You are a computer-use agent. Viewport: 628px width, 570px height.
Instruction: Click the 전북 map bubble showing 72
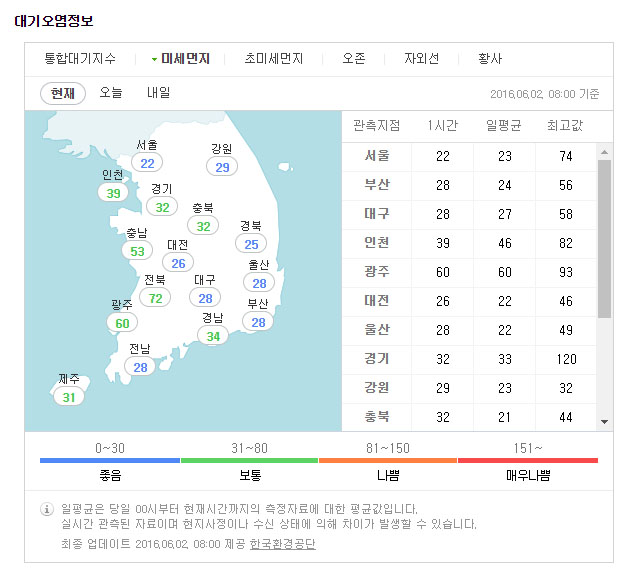coord(155,298)
